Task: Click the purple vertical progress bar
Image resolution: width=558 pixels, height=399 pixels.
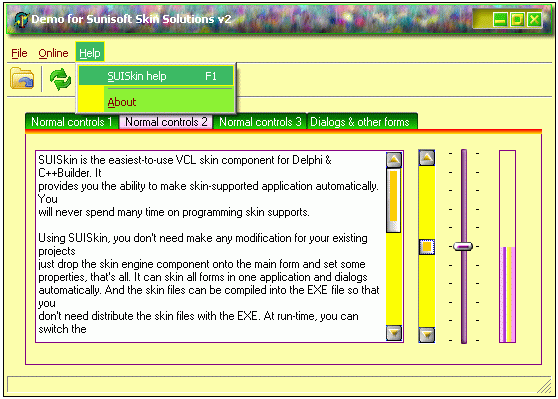Action: (507, 246)
